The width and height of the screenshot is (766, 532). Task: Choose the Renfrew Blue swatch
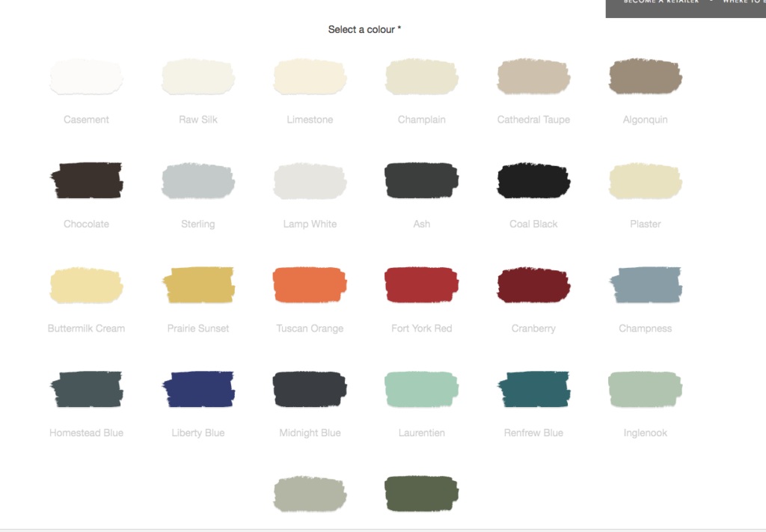(x=533, y=389)
